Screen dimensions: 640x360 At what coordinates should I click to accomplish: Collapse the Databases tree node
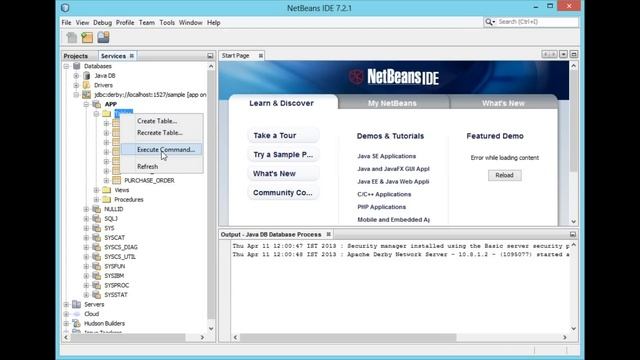[x=67, y=66]
